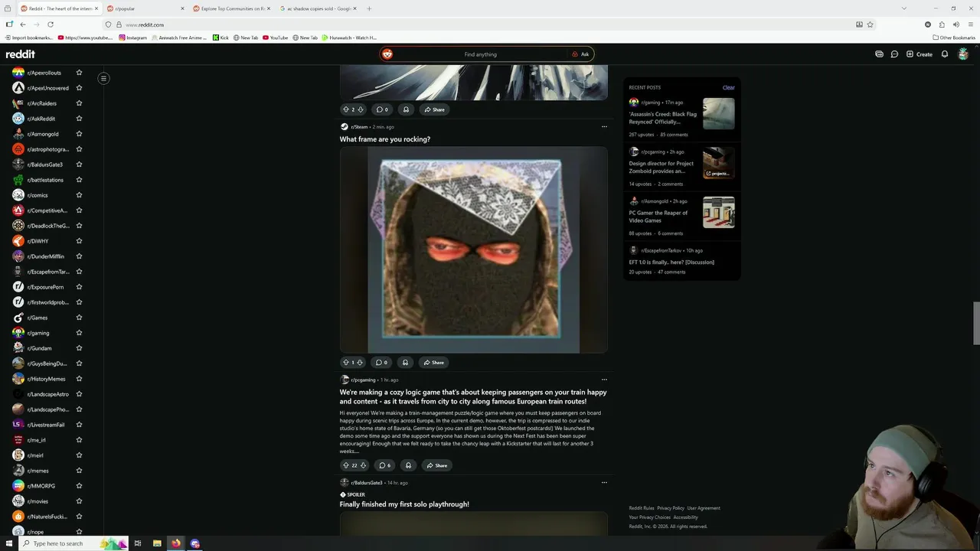Open the browser list all tabs chevron
The image size is (980, 551).
point(903,8)
